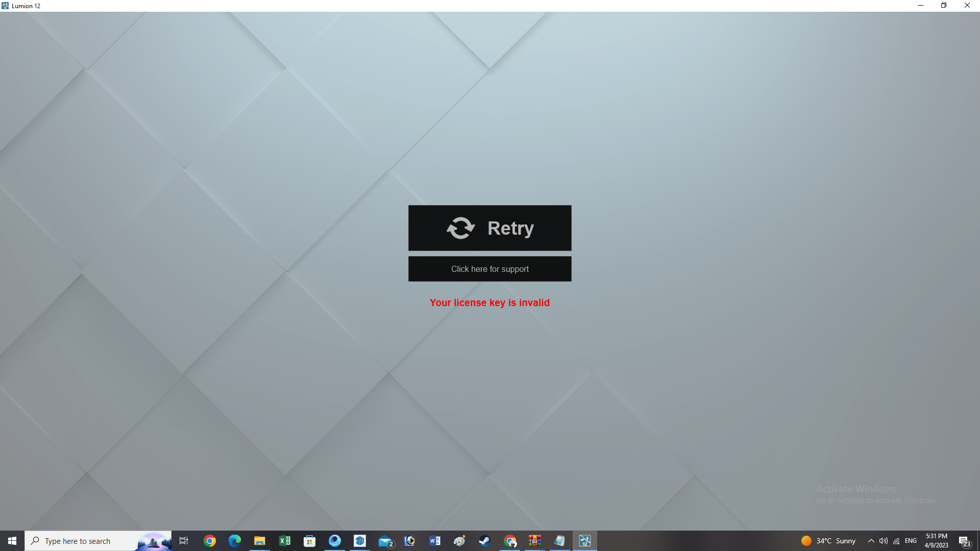Open Steam from the taskbar
Image resolution: width=980 pixels, height=551 pixels.
pyautogui.click(x=485, y=541)
